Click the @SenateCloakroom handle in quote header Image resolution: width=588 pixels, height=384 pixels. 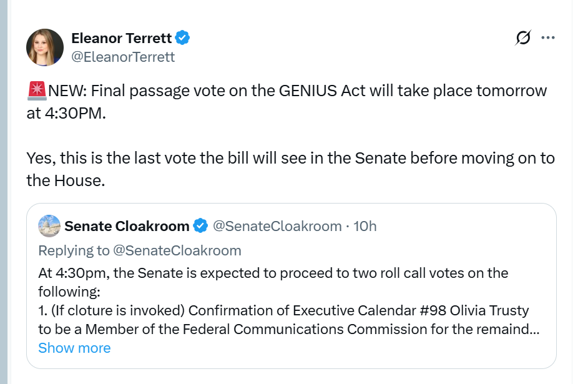pyautogui.click(x=277, y=226)
